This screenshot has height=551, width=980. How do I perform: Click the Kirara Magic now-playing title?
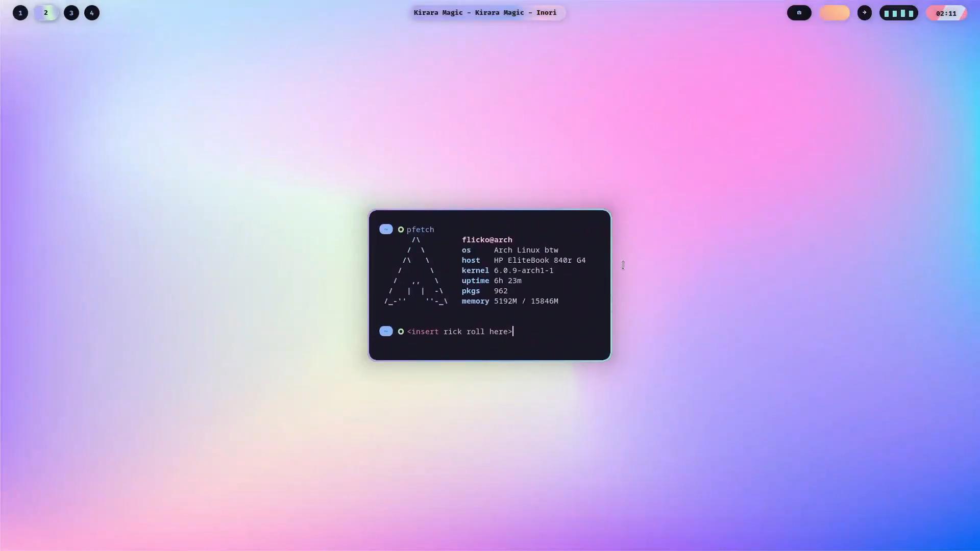(x=485, y=13)
